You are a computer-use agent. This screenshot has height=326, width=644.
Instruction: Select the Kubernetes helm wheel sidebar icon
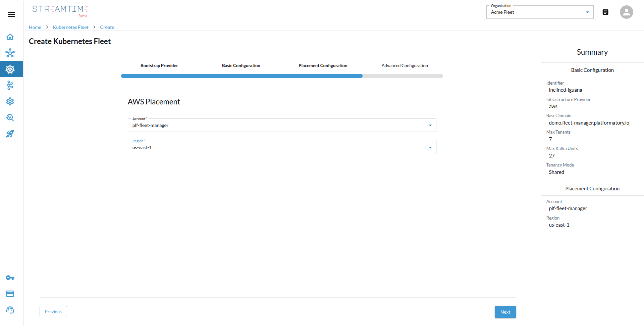10,69
